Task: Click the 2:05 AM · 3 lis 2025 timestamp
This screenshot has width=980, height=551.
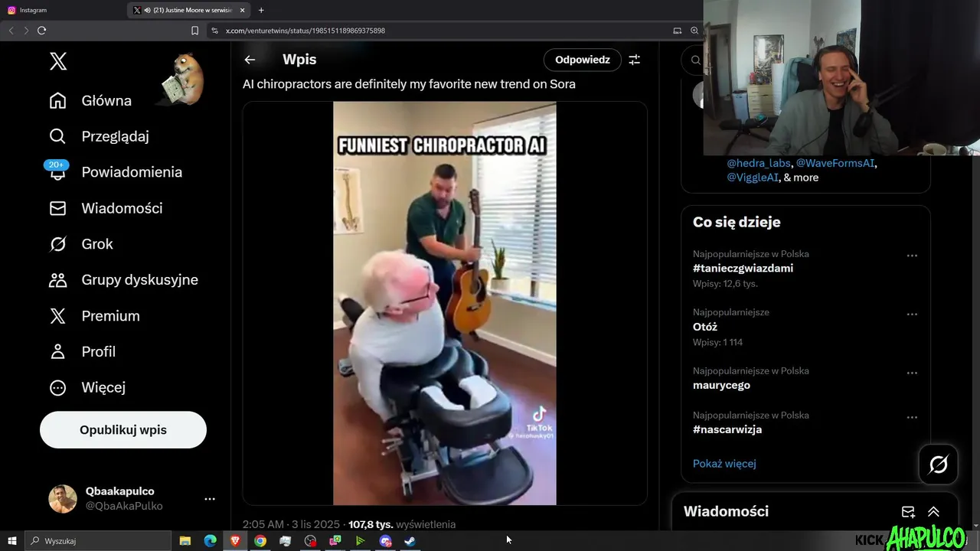Action: (292, 524)
